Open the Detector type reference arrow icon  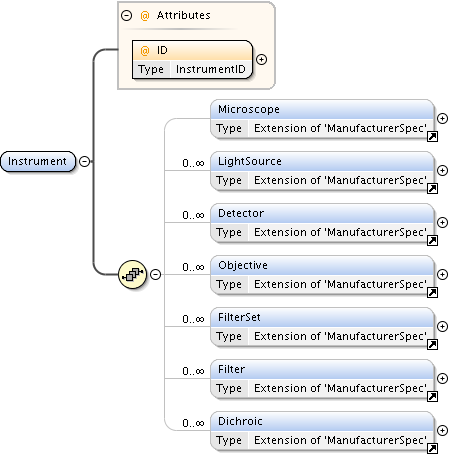[432, 240]
